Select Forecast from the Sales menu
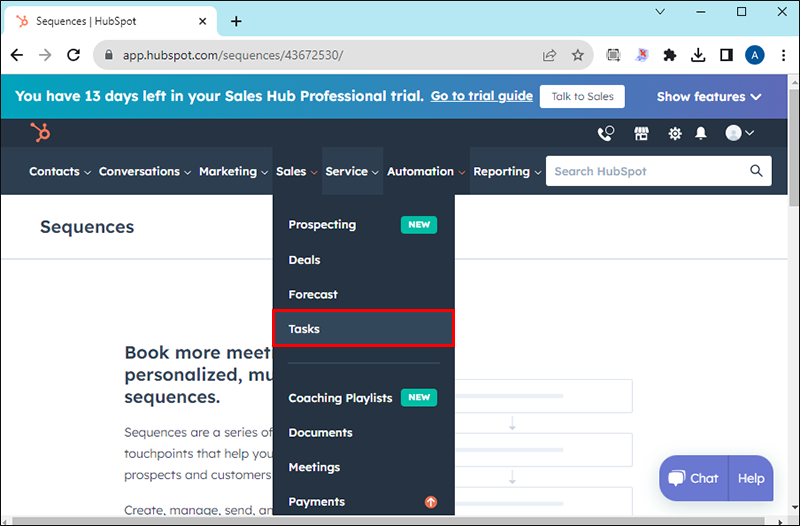Image resolution: width=800 pixels, height=526 pixels. point(363,294)
